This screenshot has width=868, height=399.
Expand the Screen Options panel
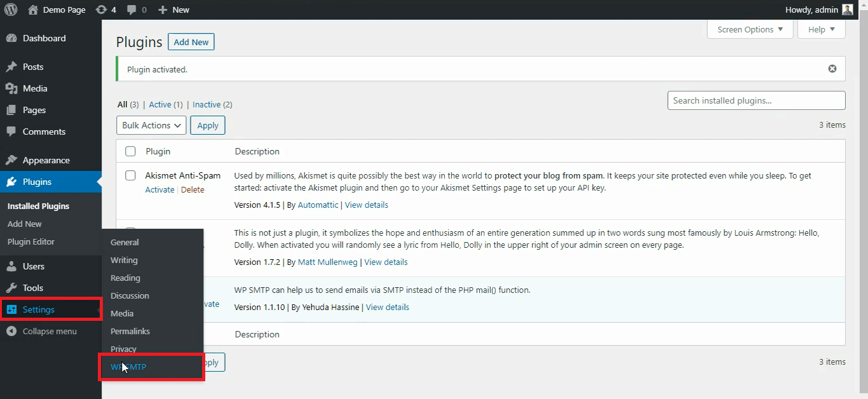(x=750, y=29)
